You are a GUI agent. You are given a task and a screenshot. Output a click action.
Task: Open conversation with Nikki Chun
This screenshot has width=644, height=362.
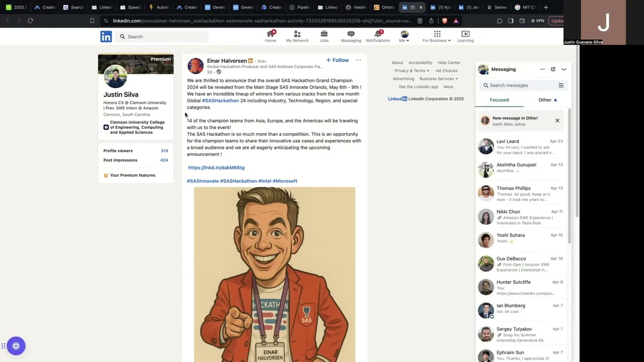pyautogui.click(x=521, y=217)
